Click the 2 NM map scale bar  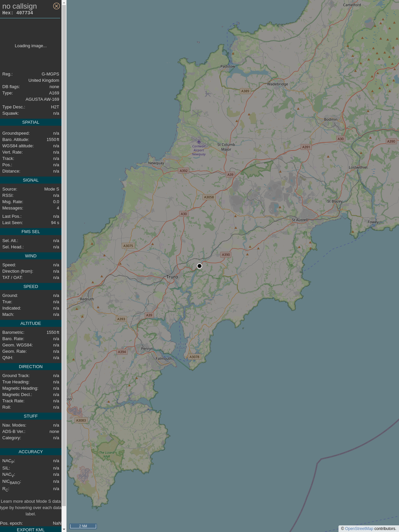pyautogui.click(x=83, y=526)
